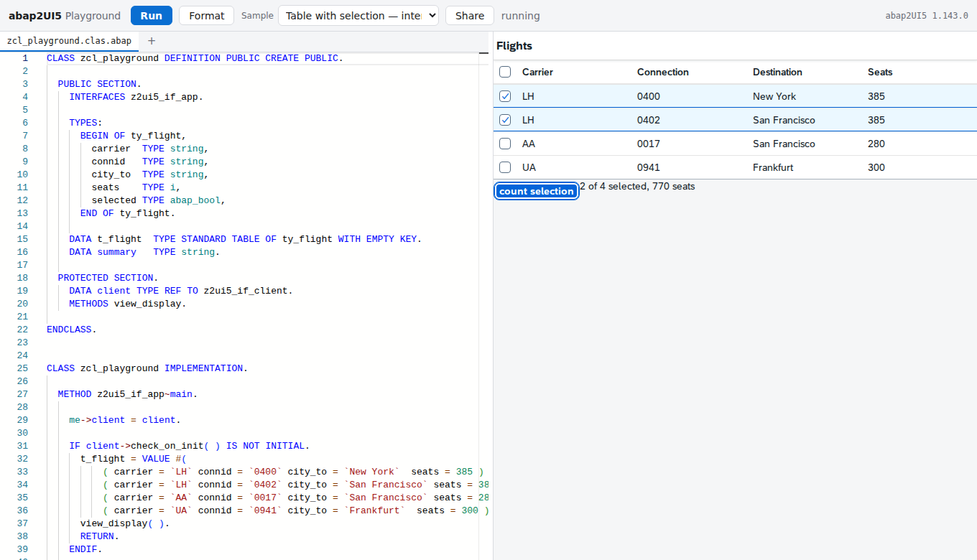This screenshot has height=560, width=977.
Task: Click the '2 of 4 selected, 770 seats' summary
Action: (x=638, y=186)
